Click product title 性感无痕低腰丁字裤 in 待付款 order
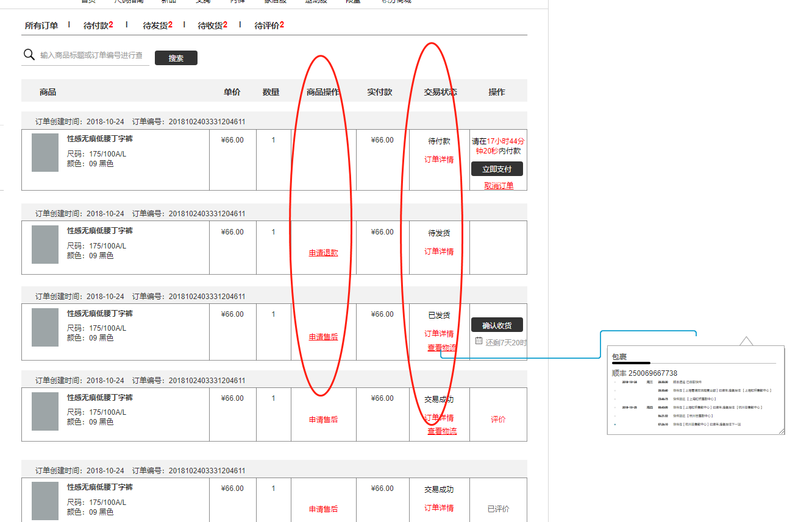This screenshot has width=812, height=522. point(100,139)
